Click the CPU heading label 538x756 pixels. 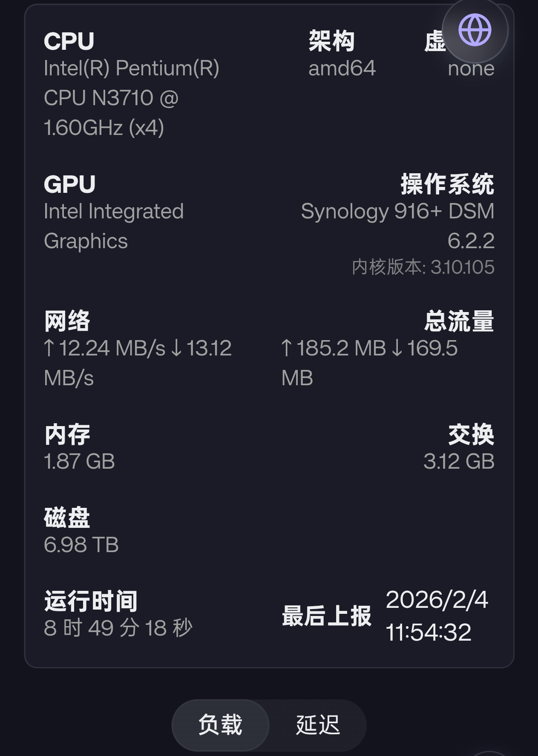point(69,41)
